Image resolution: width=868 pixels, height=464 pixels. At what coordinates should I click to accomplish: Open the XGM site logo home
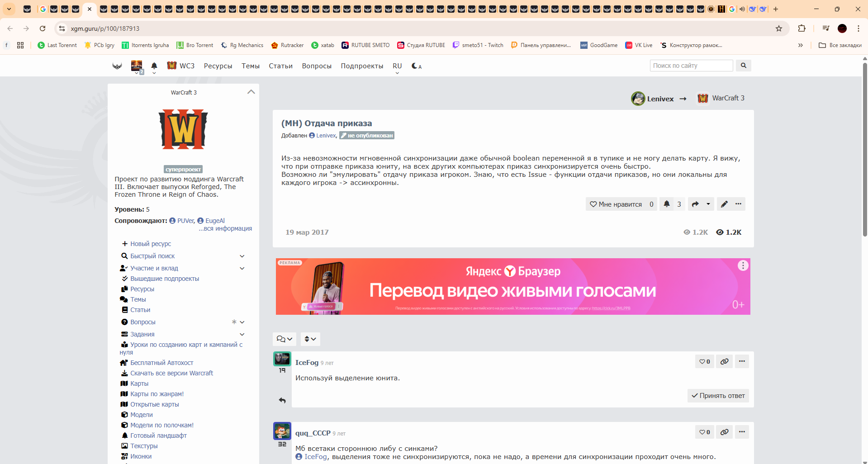[117, 66]
